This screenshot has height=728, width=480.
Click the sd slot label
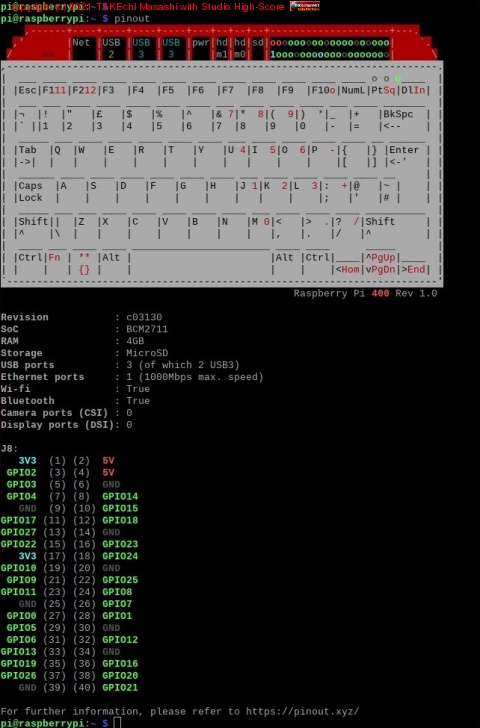tap(258, 43)
